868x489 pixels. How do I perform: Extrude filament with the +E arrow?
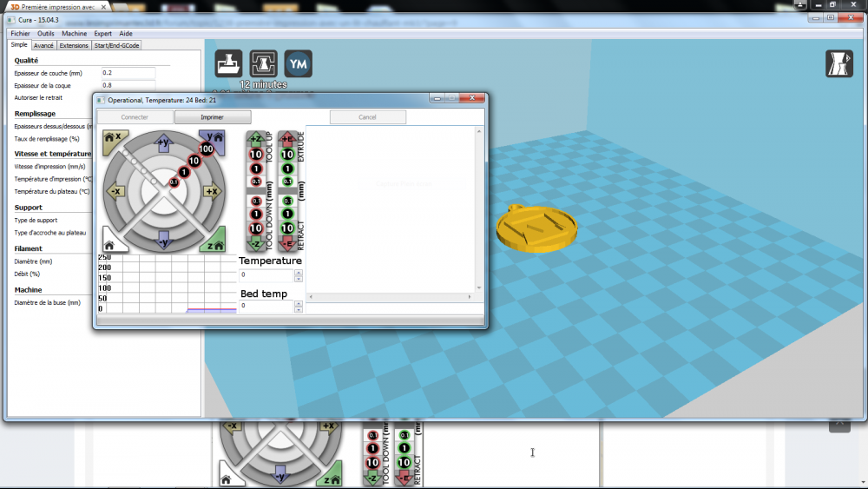click(287, 139)
